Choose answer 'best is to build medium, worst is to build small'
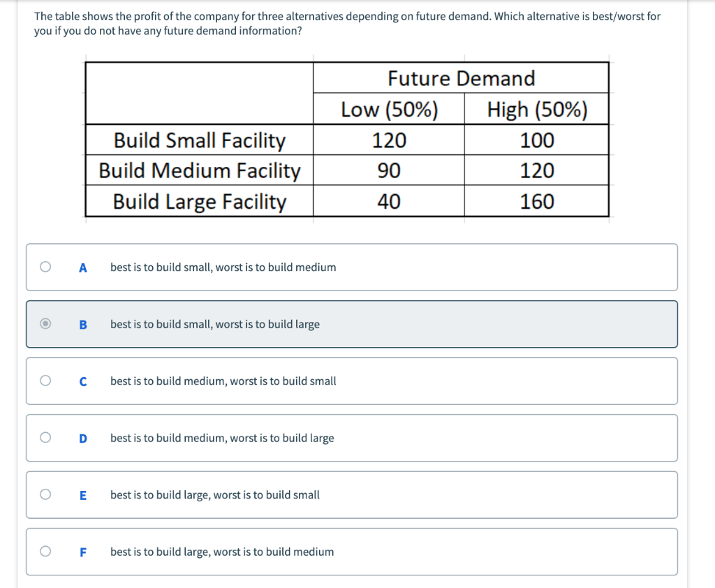 pyautogui.click(x=223, y=381)
